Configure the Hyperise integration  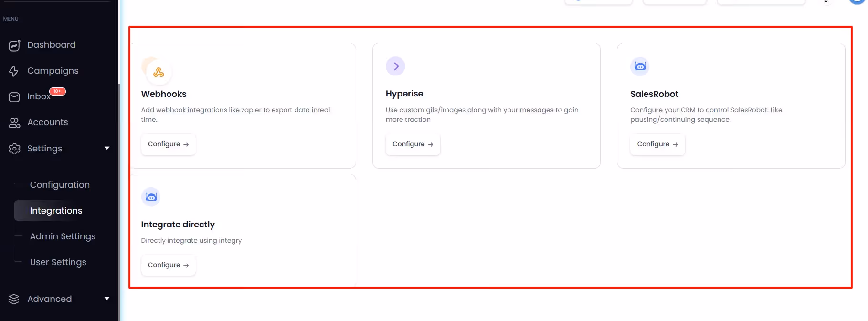[x=413, y=144]
